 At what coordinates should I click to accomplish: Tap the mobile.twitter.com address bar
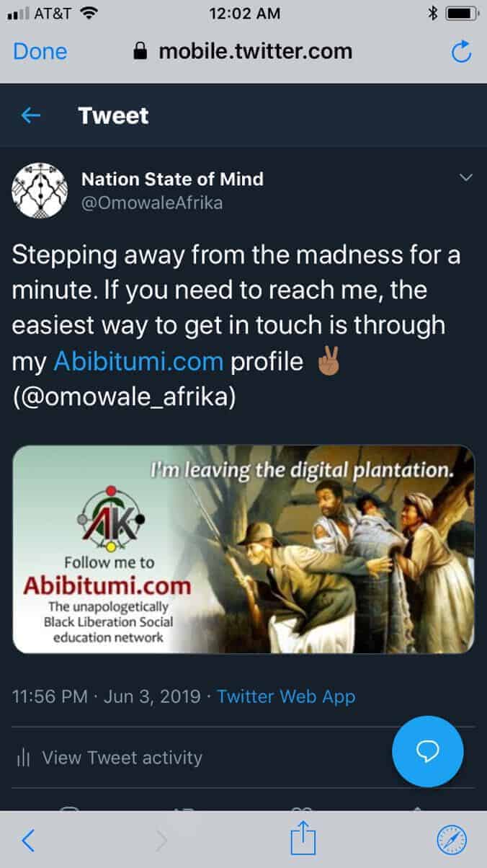click(x=243, y=51)
